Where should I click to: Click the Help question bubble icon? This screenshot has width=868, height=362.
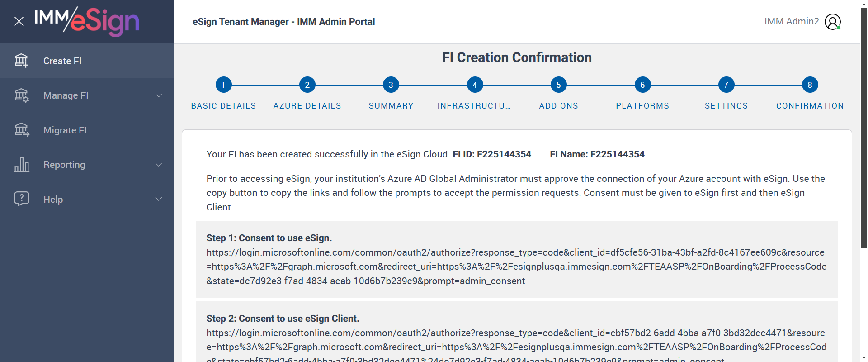pyautogui.click(x=21, y=199)
